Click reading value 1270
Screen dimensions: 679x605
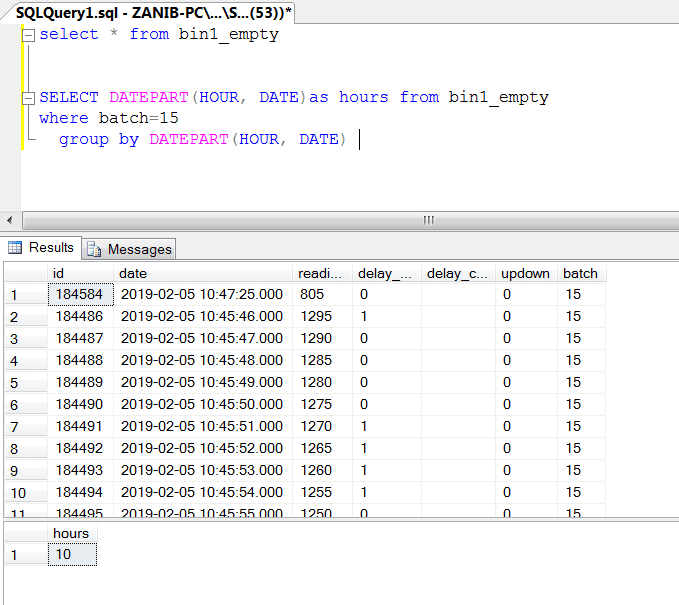click(322, 427)
